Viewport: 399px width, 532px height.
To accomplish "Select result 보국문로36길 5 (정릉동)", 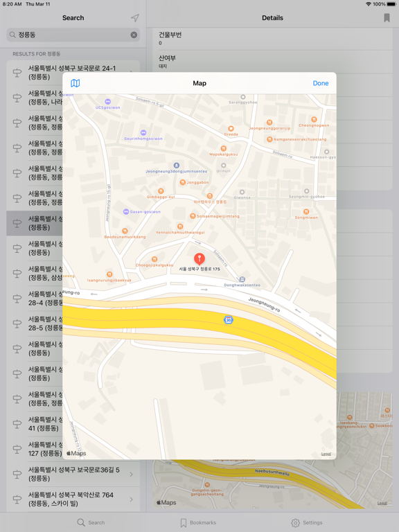I will (x=73, y=474).
